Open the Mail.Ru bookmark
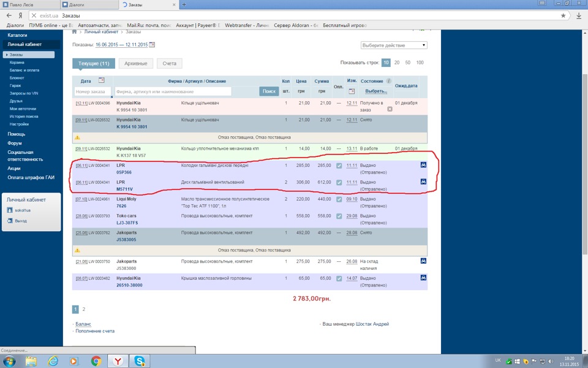588x368 pixels. point(149,25)
